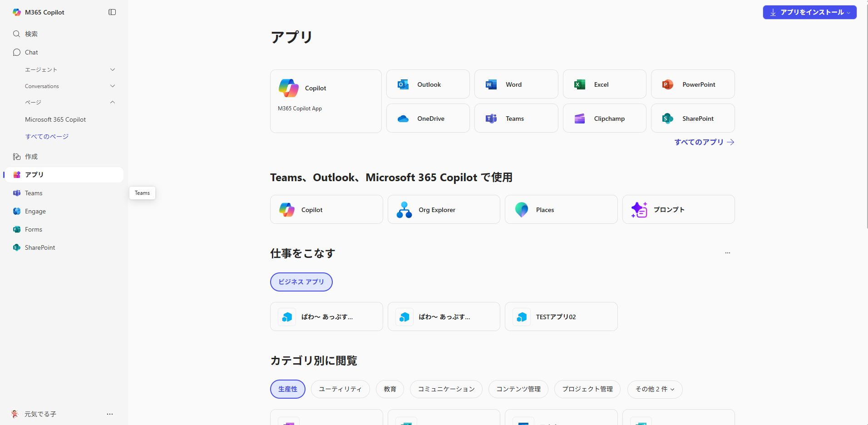Image resolution: width=868 pixels, height=425 pixels.
Task: Open the TESTアプリ02 card
Action: point(561,316)
